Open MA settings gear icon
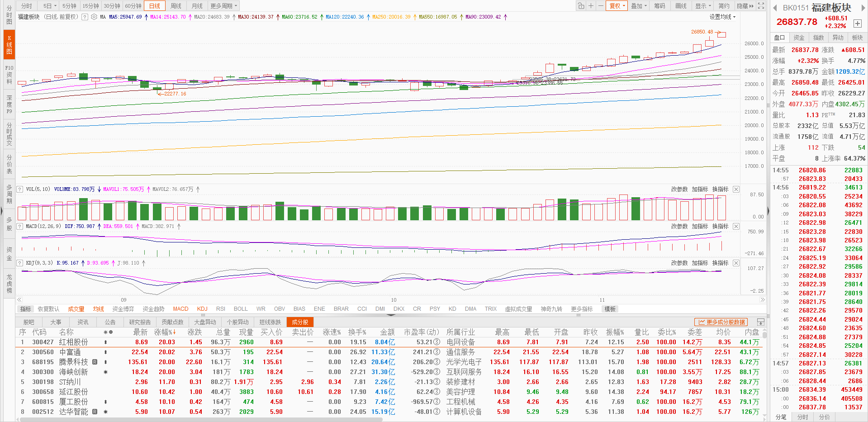Image resolution: width=868 pixels, height=422 pixels. click(94, 17)
